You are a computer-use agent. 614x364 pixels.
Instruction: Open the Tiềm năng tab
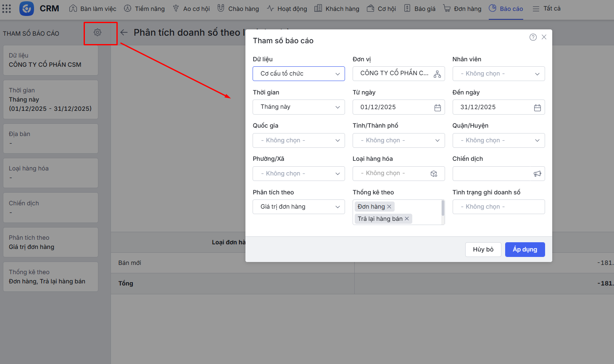pos(144,9)
